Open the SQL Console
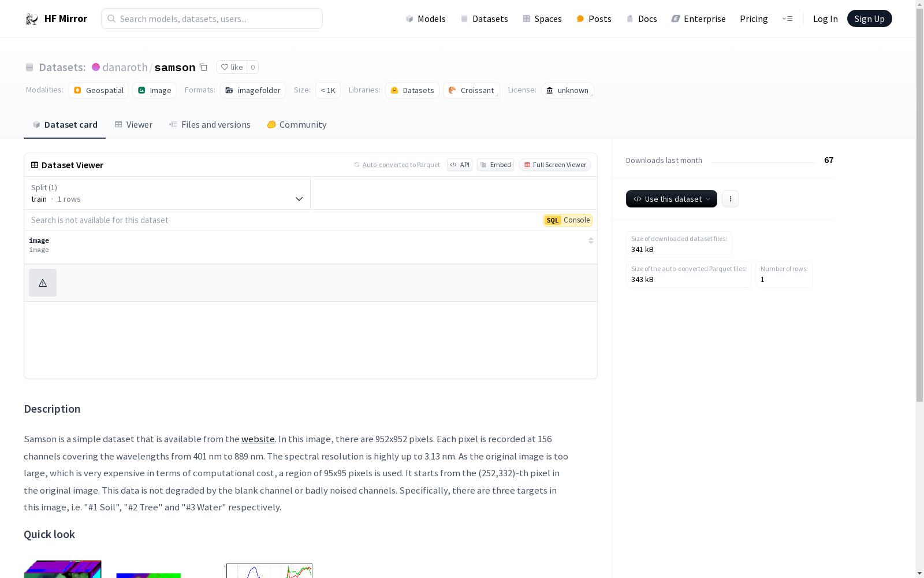This screenshot has width=924, height=578. [568, 220]
